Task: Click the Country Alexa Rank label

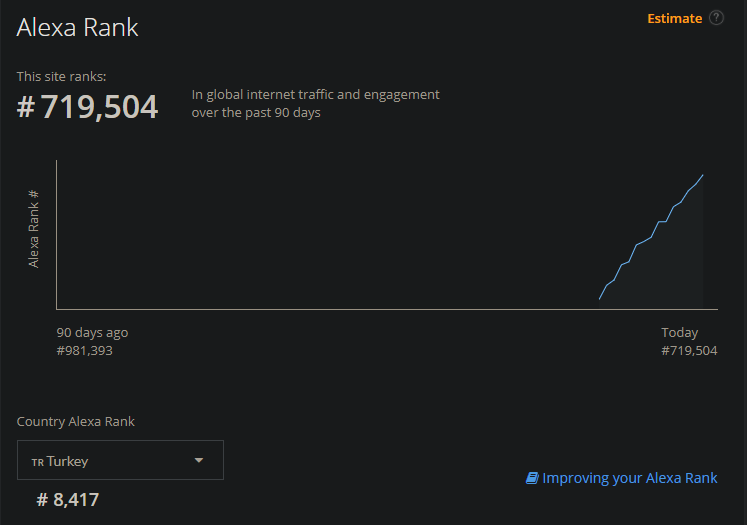Action: pos(76,422)
